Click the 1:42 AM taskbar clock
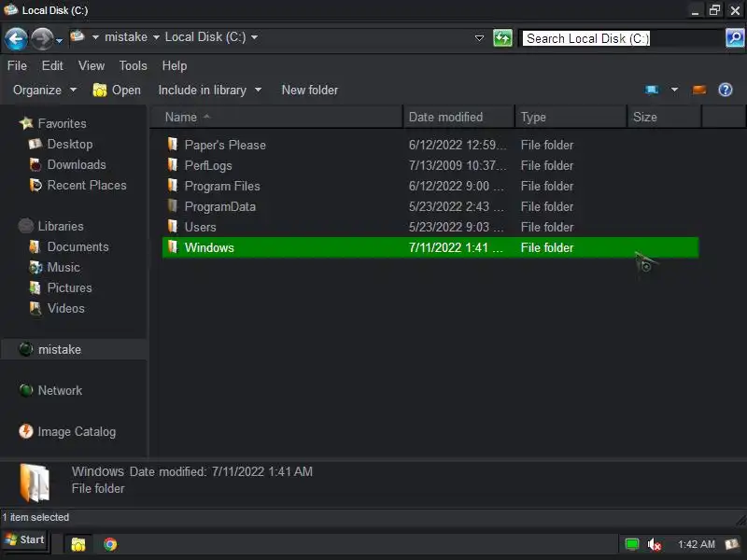This screenshot has height=560, width=747. (696, 544)
